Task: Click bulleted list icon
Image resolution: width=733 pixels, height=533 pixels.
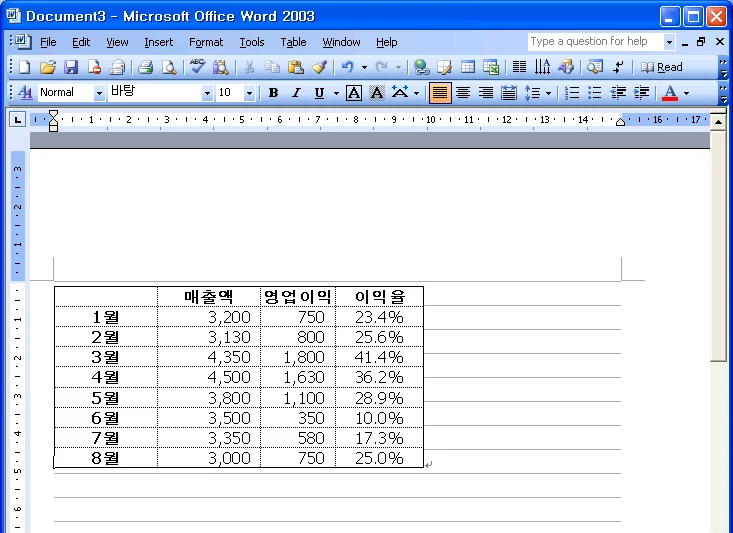Action: coord(595,93)
